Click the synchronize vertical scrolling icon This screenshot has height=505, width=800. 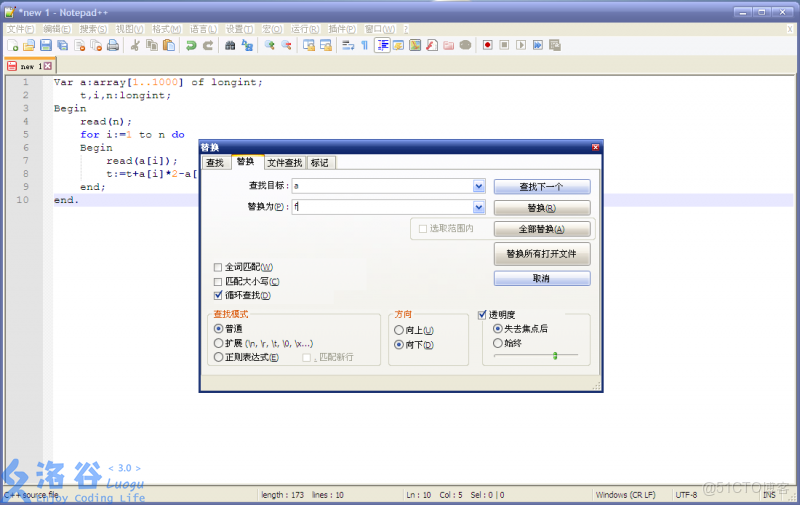point(309,45)
